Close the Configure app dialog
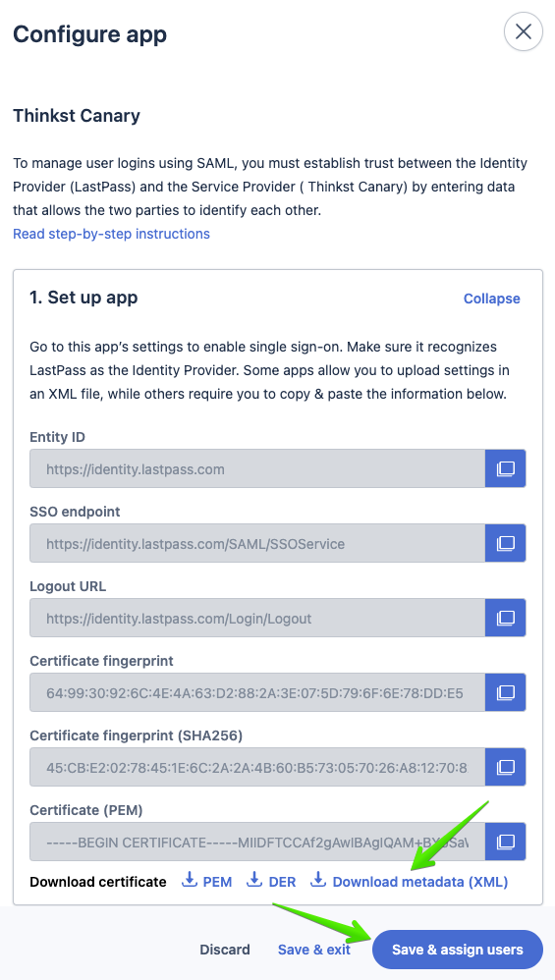Viewport: 555px width, 980px height. (x=524, y=31)
